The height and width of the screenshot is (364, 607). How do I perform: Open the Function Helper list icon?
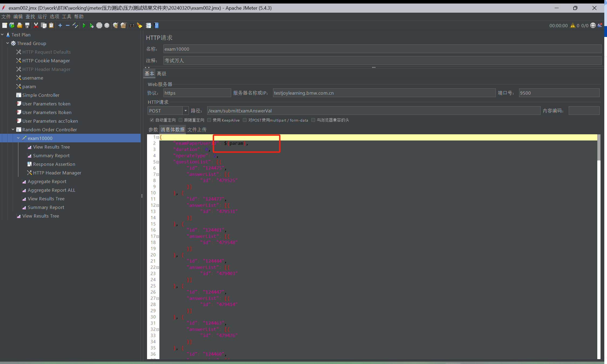pyautogui.click(x=148, y=25)
